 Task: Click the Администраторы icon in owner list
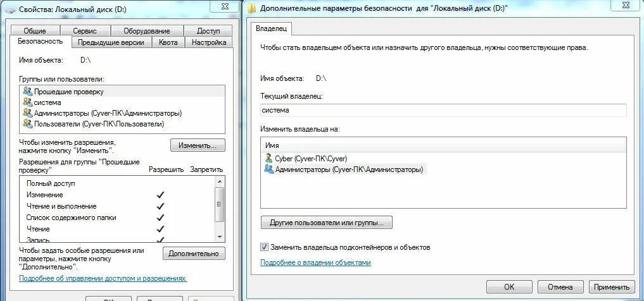click(268, 169)
